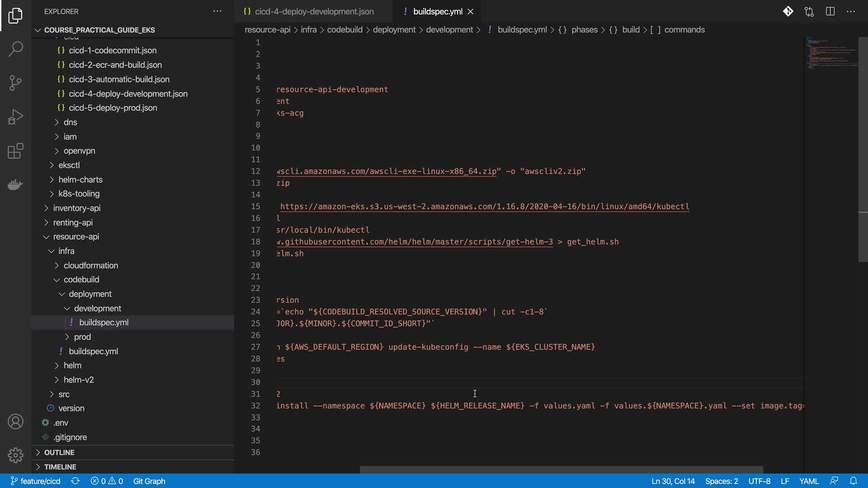Click the horizontal scrollbar in editor
868x488 pixels.
[561, 469]
